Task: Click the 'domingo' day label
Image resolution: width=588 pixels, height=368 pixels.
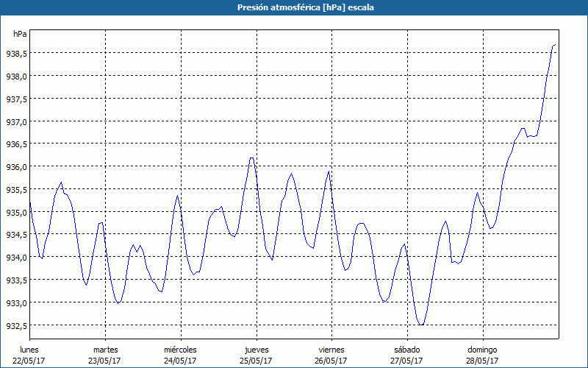Action: pos(482,350)
